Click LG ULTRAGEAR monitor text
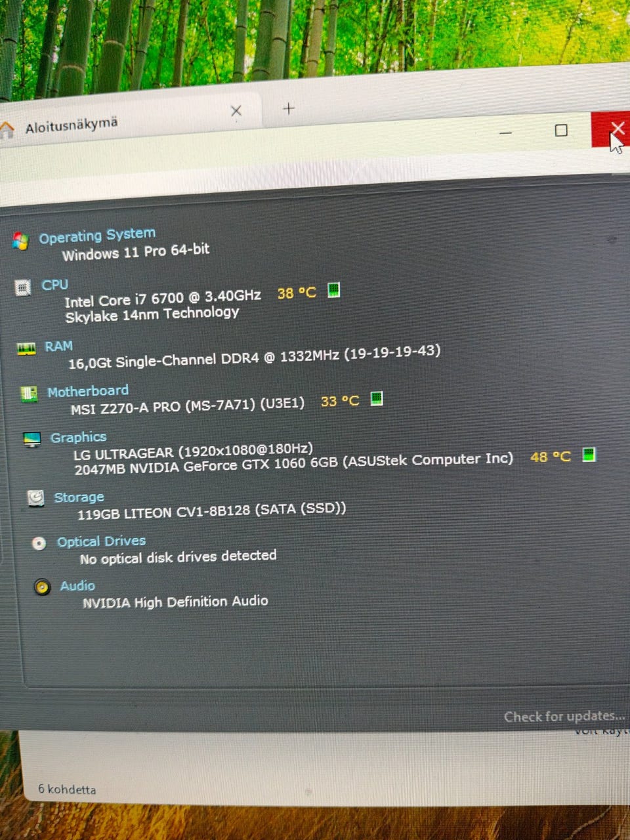The image size is (630, 840). [x=193, y=451]
